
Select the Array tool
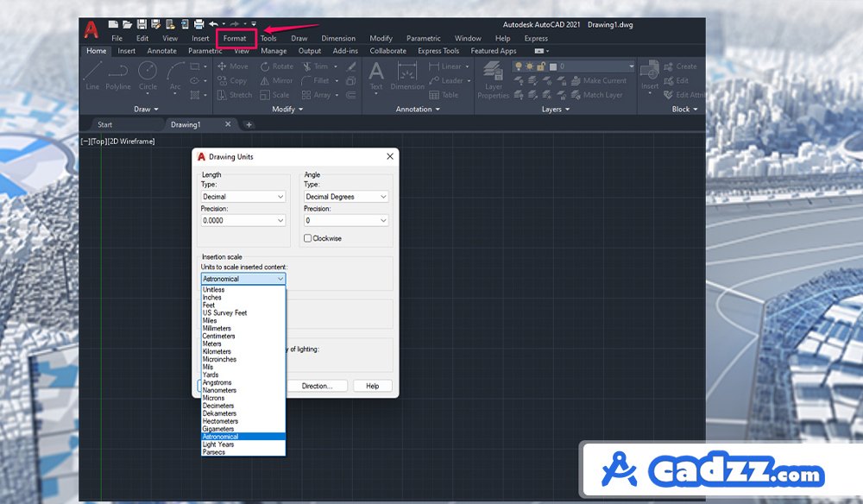[317, 95]
